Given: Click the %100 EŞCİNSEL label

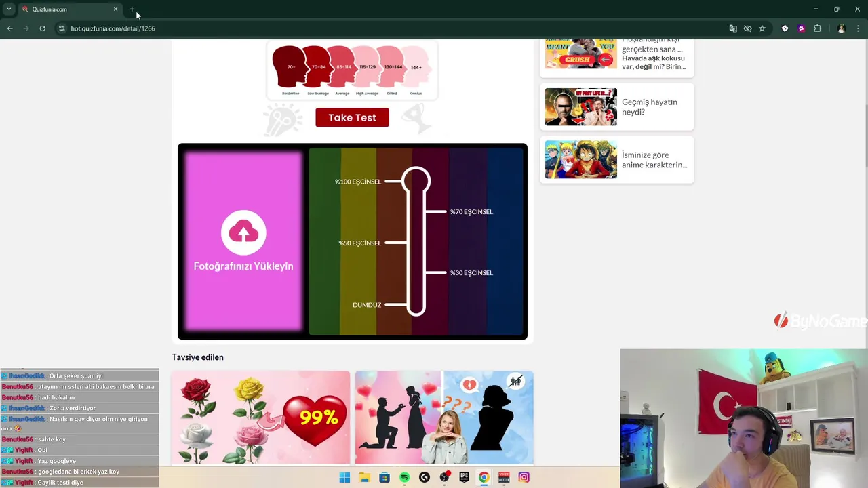Looking at the screenshot, I should pos(358,182).
